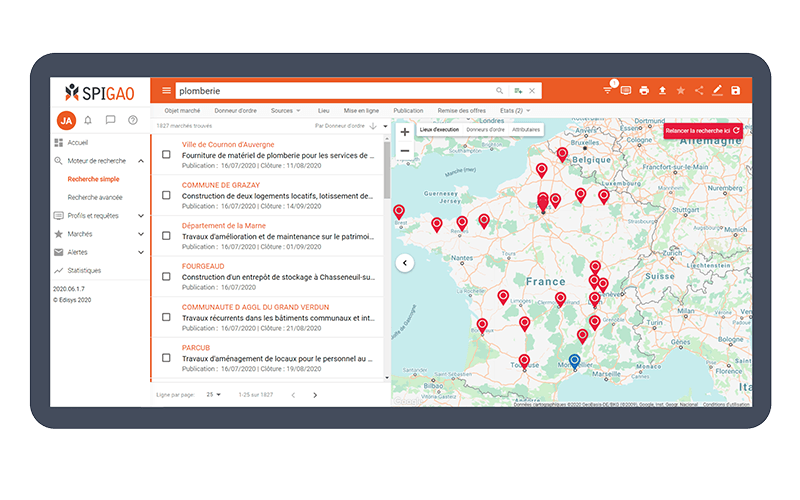The image size is (800, 500).
Task: Click the save floppy disk icon
Action: tap(736, 91)
